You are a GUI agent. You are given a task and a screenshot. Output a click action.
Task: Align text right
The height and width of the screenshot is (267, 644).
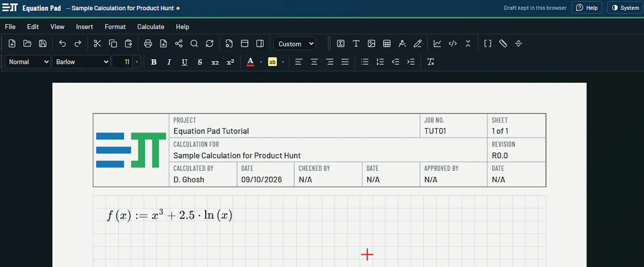click(x=330, y=62)
